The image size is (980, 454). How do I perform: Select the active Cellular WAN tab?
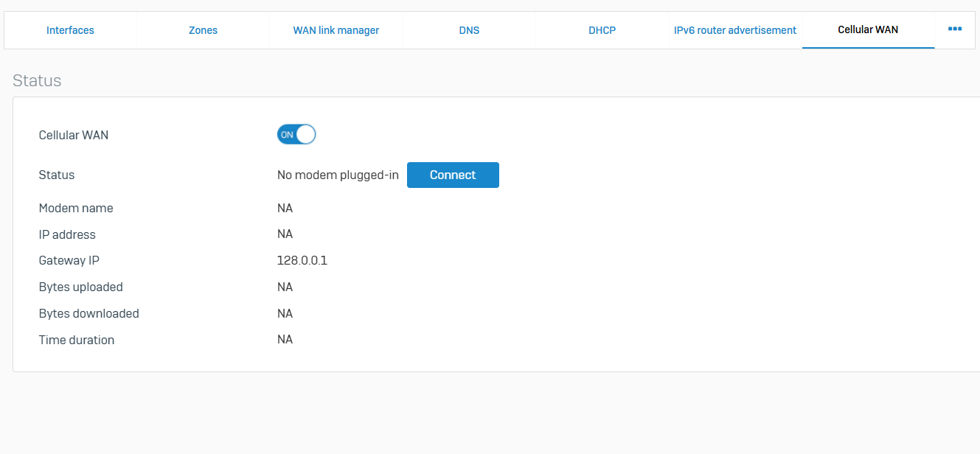coord(868,30)
